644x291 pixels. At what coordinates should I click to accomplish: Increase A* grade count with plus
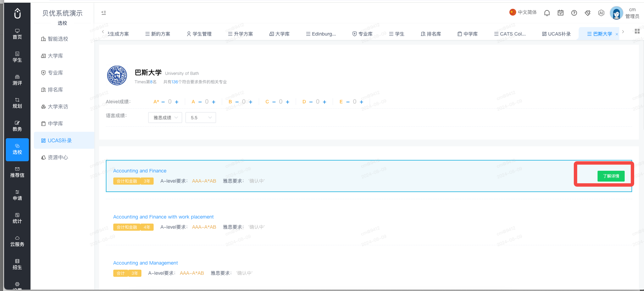pos(177,102)
